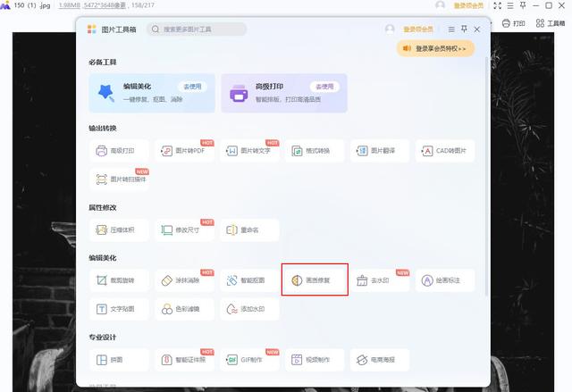Viewport: 572px width, 392px height.
Task: Close the 图片工具箱 panel
Action: (476, 29)
